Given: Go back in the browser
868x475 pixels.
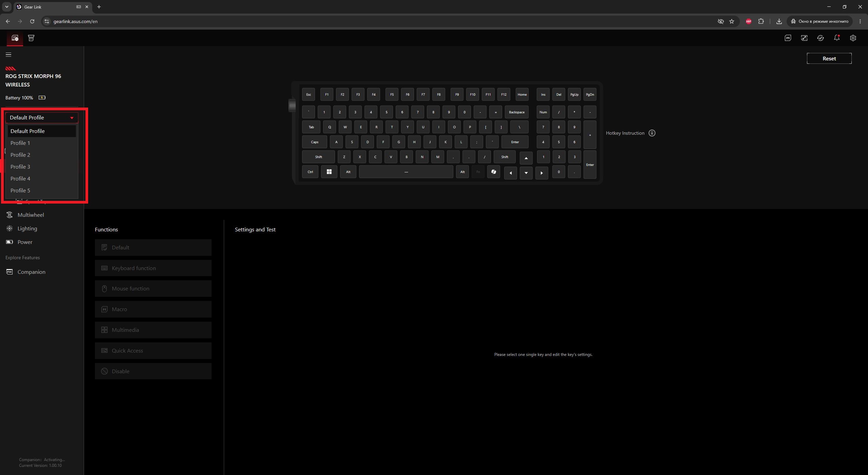Looking at the screenshot, I should click(8, 21).
